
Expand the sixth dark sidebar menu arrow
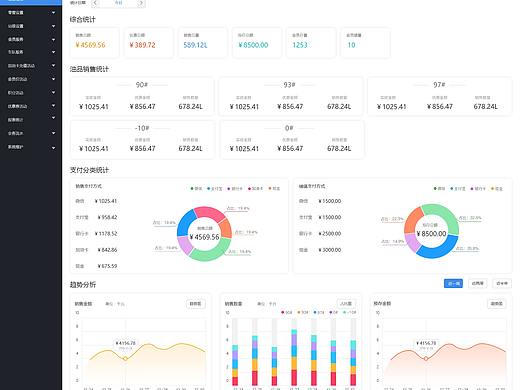53,79
